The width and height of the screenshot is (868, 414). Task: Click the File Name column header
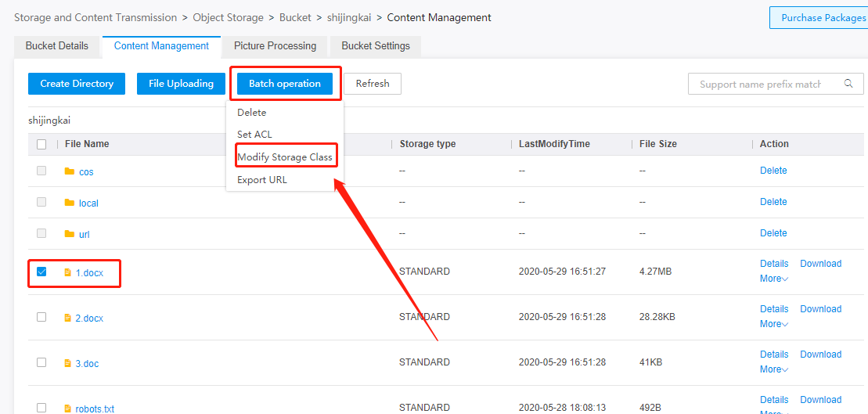87,144
